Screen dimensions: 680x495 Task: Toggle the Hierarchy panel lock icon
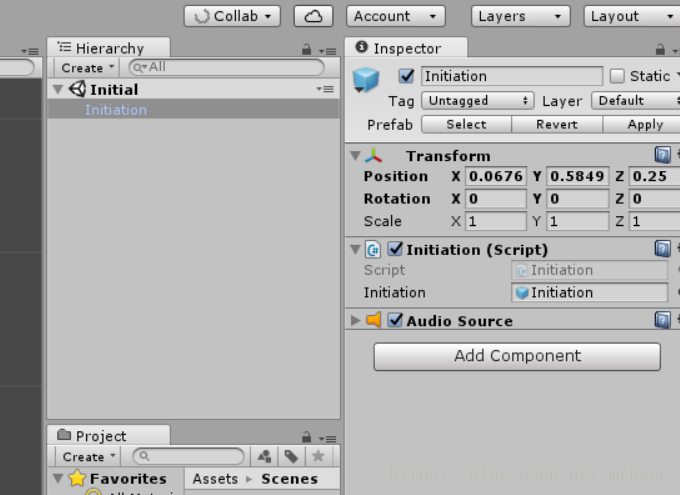pos(307,49)
